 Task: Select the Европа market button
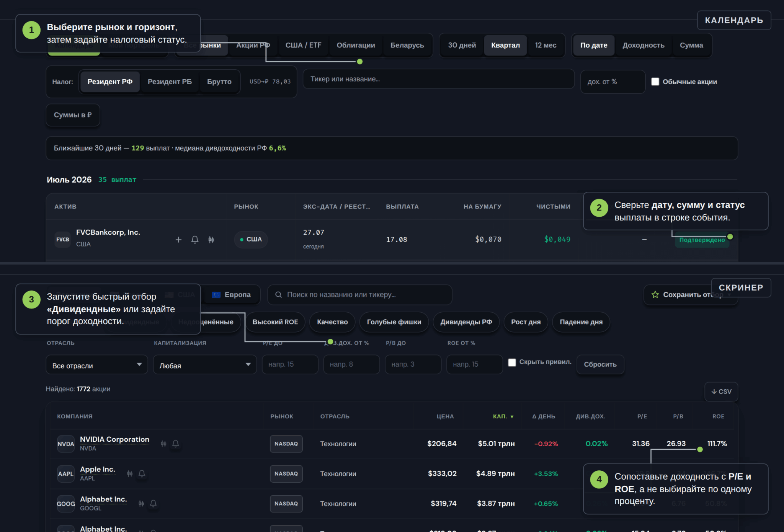231,295
